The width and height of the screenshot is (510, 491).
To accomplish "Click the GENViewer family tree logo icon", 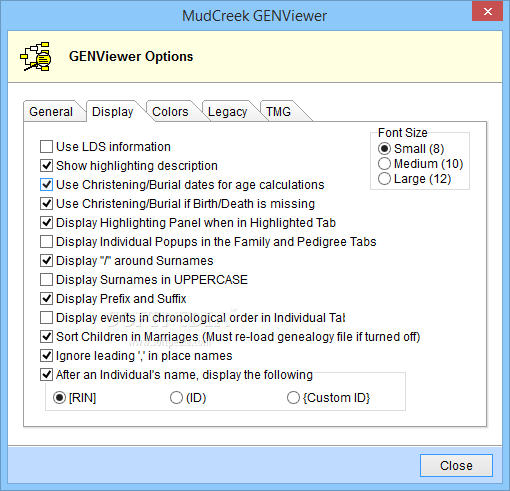I will click(x=36, y=57).
